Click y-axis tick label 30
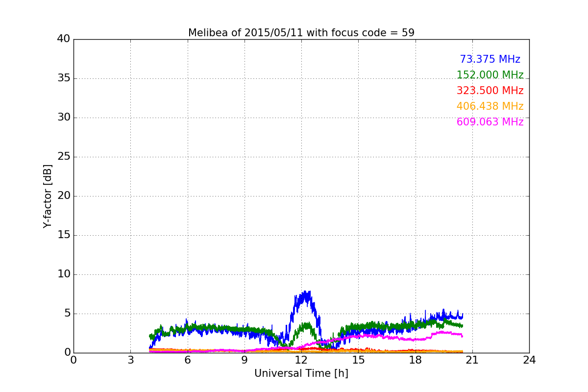 pos(64,118)
